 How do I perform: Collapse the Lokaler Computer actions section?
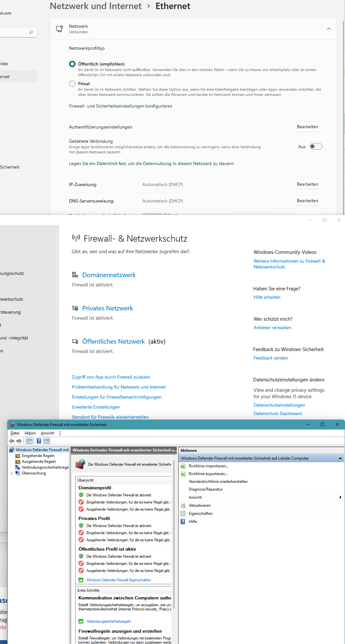[x=340, y=458]
